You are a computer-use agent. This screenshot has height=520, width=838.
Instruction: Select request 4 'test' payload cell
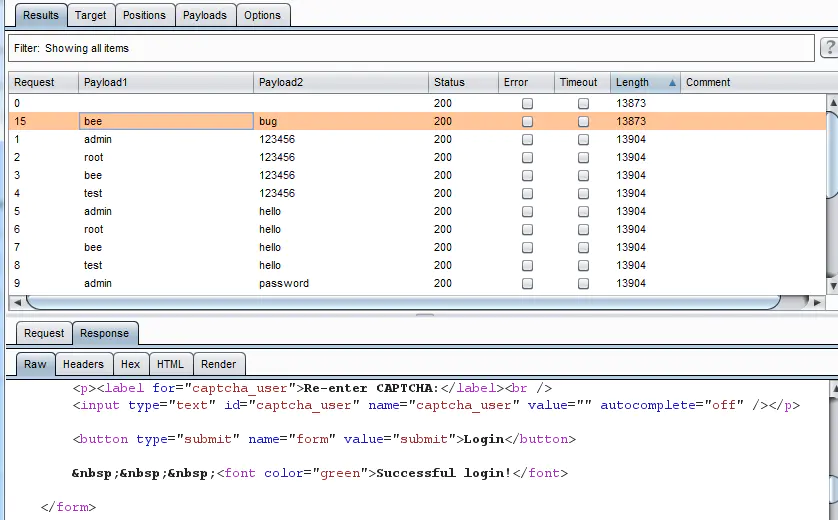coord(166,193)
